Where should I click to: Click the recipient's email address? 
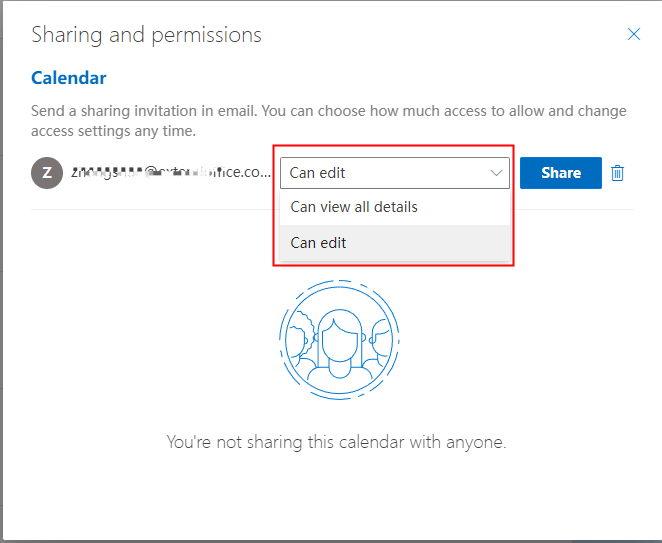coord(170,172)
